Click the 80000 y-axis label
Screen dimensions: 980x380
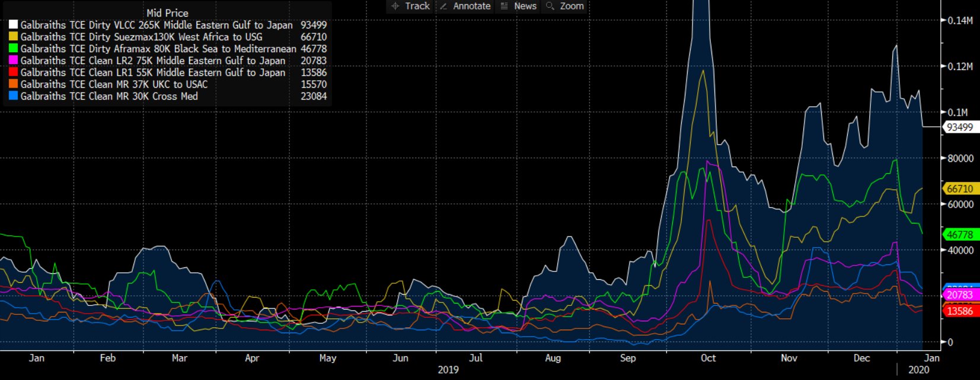pos(960,158)
